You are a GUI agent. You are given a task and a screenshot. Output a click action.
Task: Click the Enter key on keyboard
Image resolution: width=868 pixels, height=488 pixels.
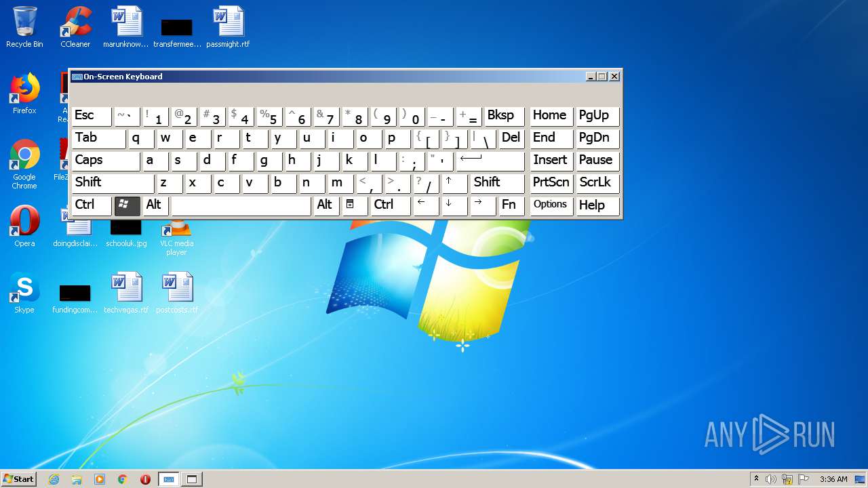[490, 161]
